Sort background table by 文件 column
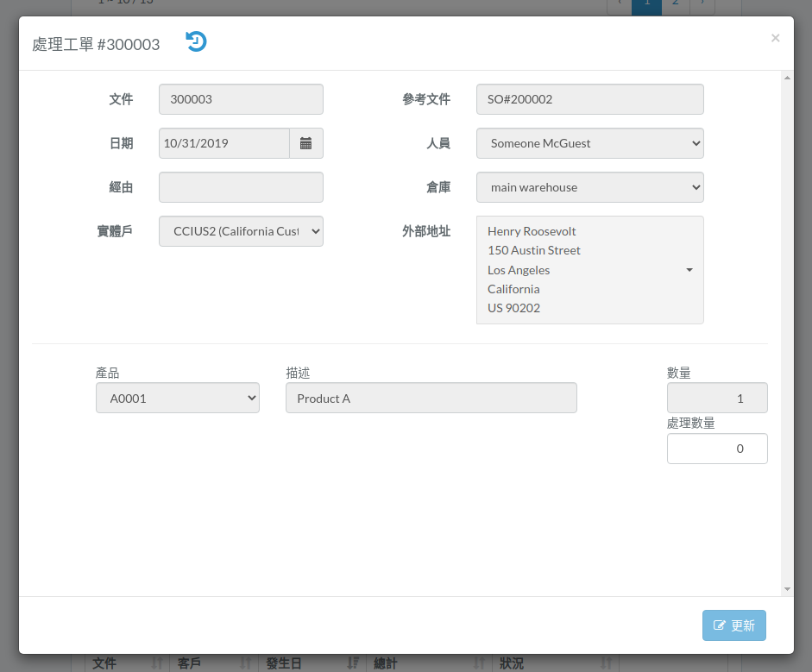The height and width of the screenshot is (672, 812). [x=128, y=663]
